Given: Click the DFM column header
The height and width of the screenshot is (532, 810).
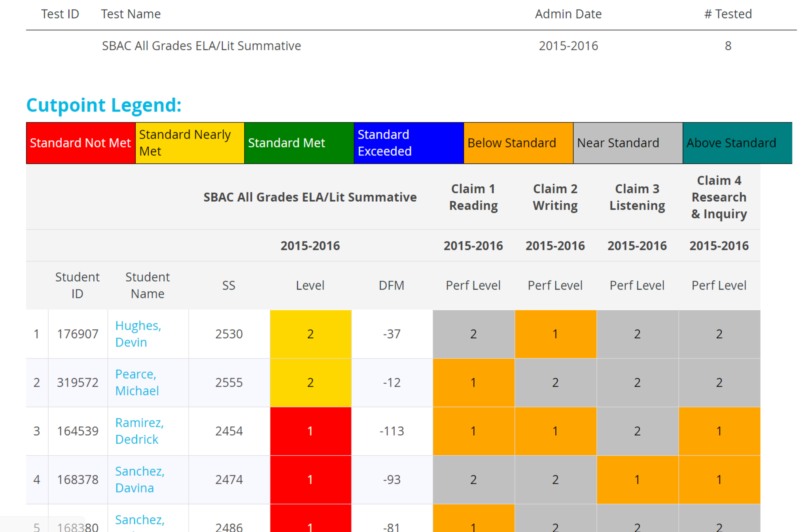Looking at the screenshot, I should click(391, 285).
